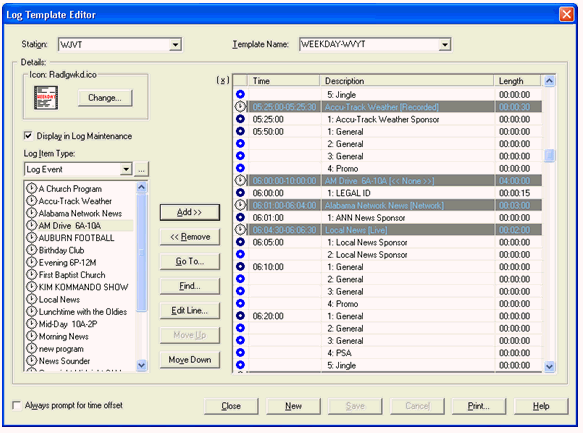Select Local News in program list
This screenshot has height=433, width=583.
(59, 299)
